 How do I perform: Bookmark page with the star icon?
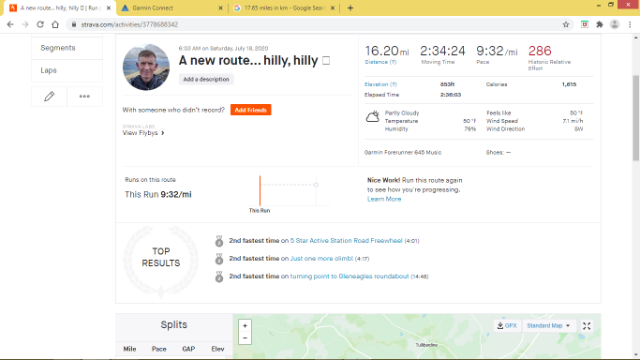click(x=566, y=24)
